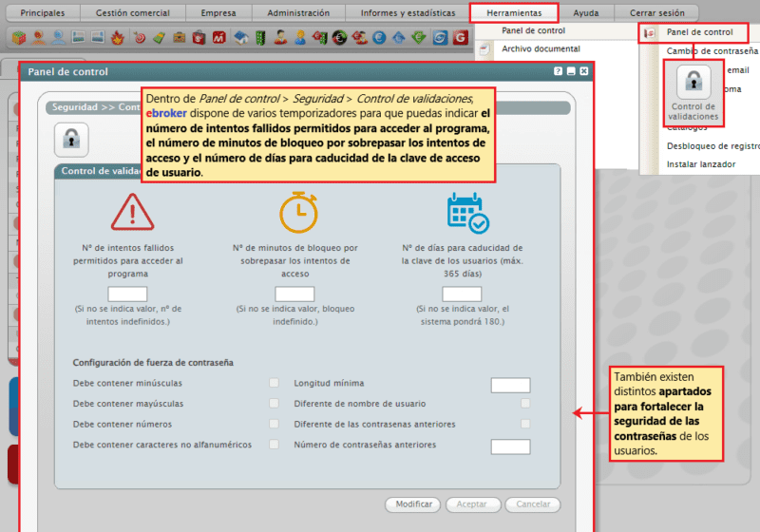Click the Longitud mínima field
The height and width of the screenshot is (532, 760).
pos(510,385)
